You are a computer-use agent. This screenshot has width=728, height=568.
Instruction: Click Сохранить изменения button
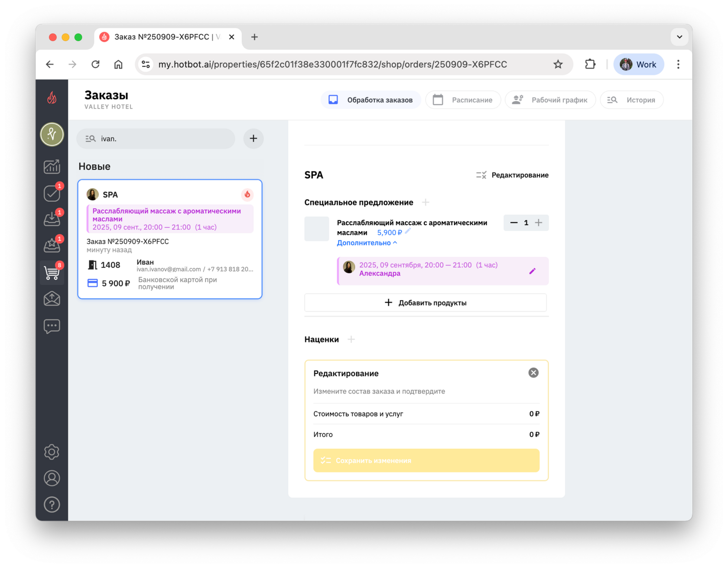[x=426, y=461]
